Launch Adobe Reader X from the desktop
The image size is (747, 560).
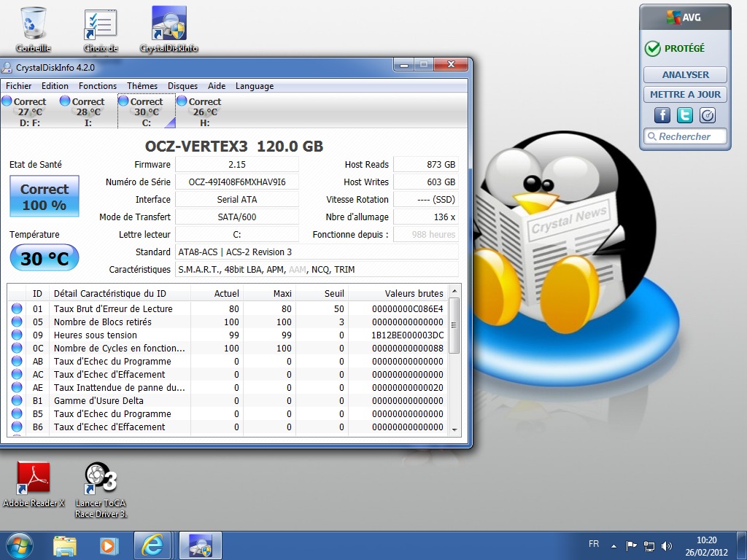pyautogui.click(x=34, y=479)
